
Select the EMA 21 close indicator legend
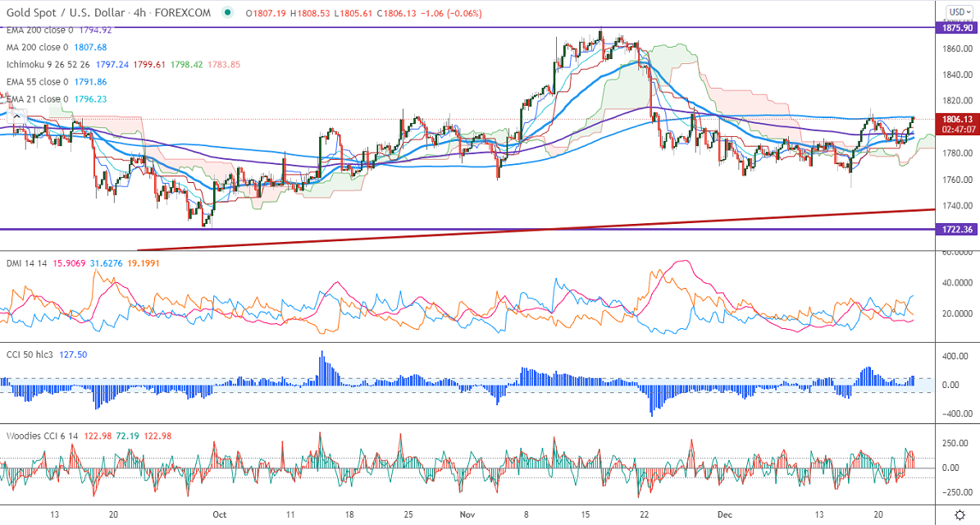tap(38, 98)
